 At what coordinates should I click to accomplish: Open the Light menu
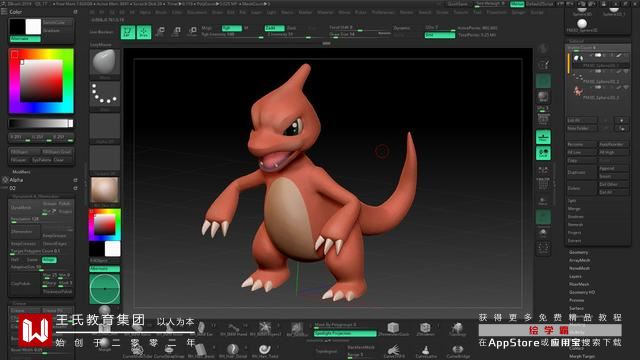click(x=271, y=12)
